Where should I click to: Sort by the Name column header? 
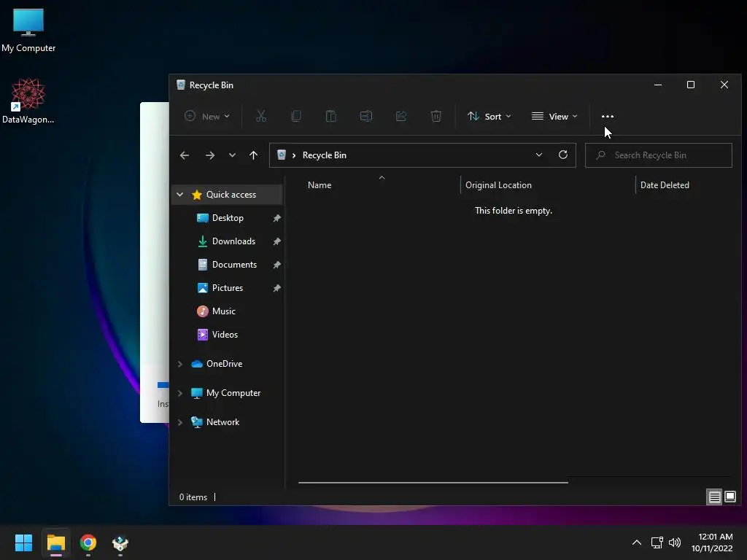pos(320,184)
